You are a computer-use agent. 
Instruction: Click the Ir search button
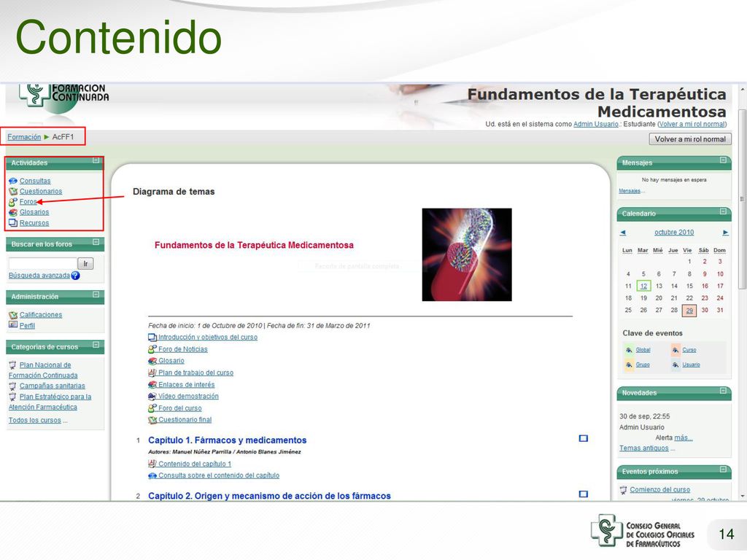(86, 263)
